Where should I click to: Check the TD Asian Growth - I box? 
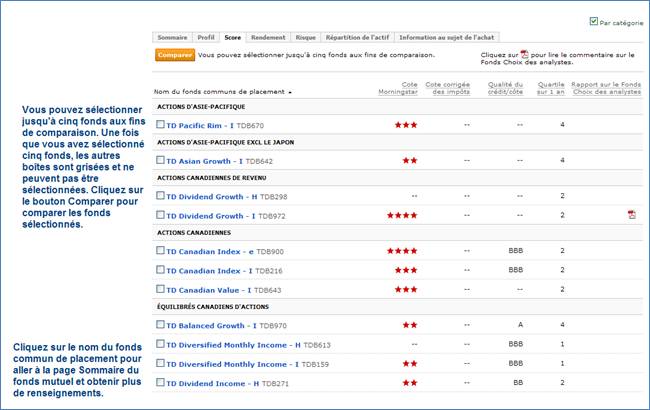[160, 160]
